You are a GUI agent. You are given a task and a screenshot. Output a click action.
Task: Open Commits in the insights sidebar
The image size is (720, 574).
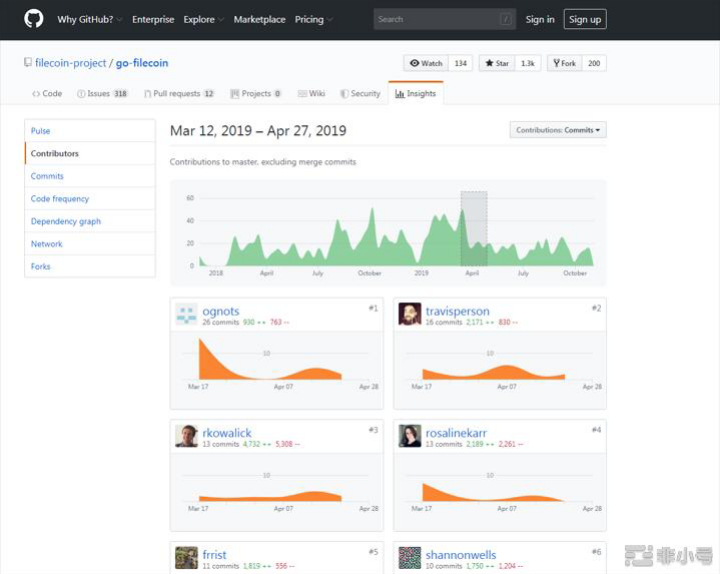[90, 176]
